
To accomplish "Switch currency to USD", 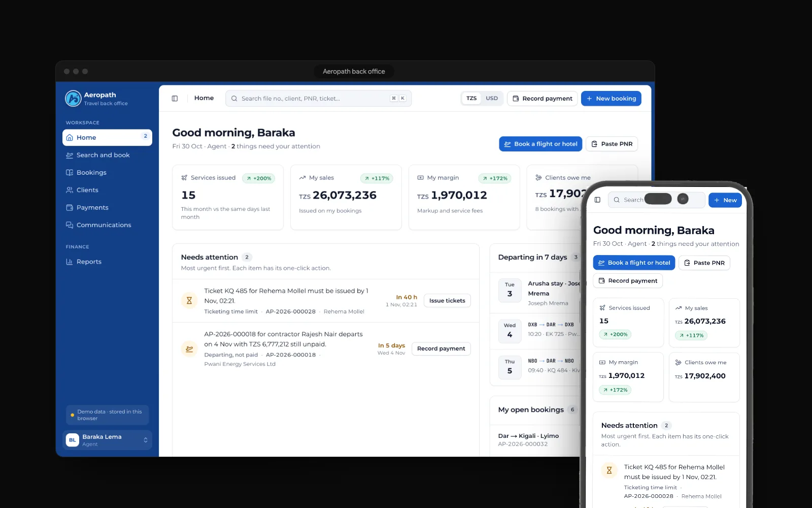I will coord(492,99).
